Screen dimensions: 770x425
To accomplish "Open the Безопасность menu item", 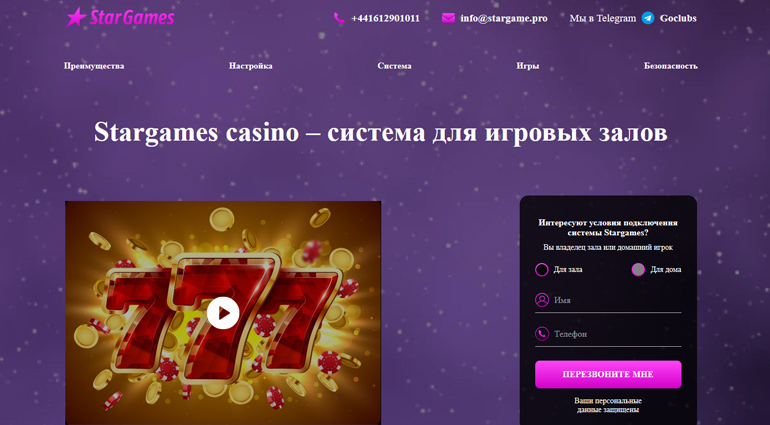I will (670, 66).
